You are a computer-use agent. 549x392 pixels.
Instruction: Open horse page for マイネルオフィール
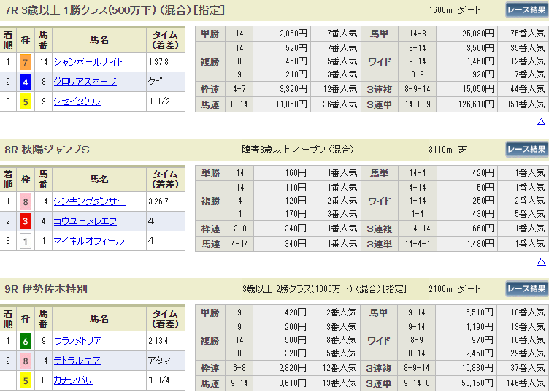[89, 241]
